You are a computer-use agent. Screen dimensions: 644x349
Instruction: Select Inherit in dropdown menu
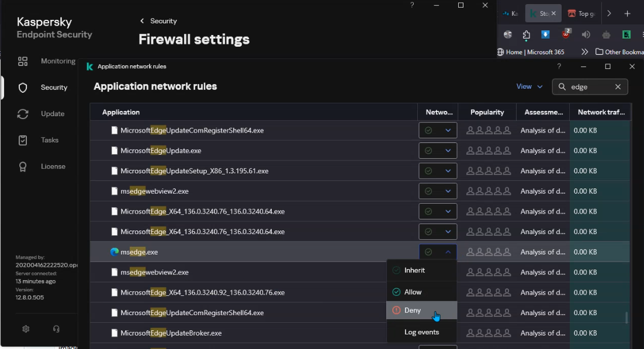tap(422, 270)
